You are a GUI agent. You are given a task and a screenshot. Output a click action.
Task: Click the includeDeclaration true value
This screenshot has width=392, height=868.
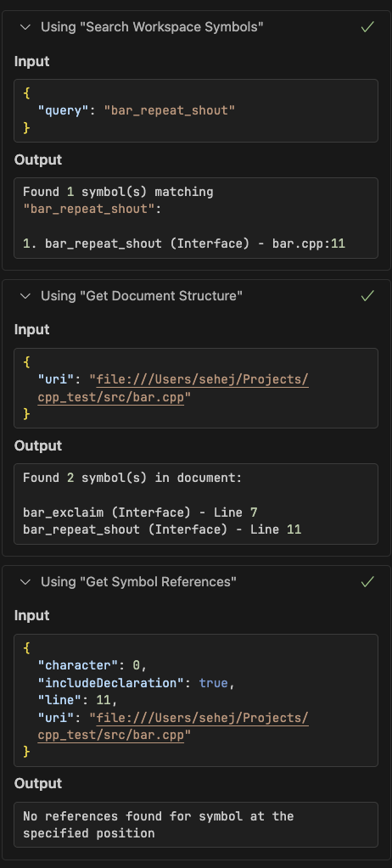click(x=213, y=684)
